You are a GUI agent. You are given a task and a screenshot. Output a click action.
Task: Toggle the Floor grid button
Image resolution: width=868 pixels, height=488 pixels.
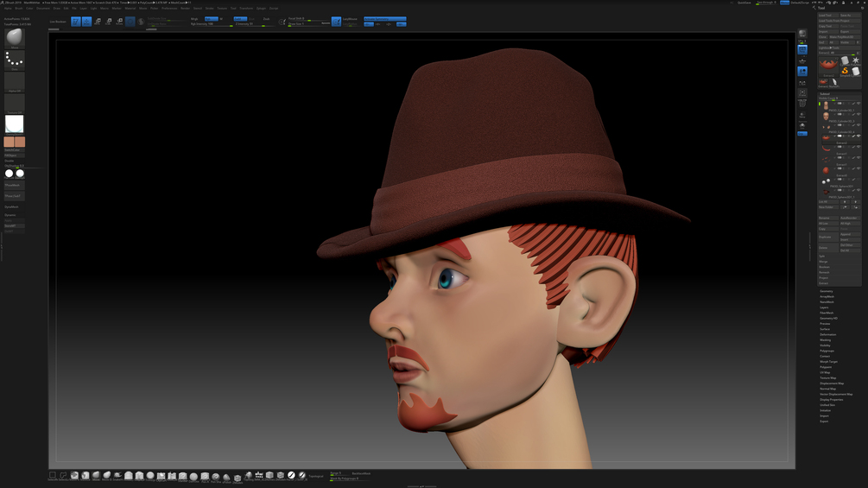point(802,60)
